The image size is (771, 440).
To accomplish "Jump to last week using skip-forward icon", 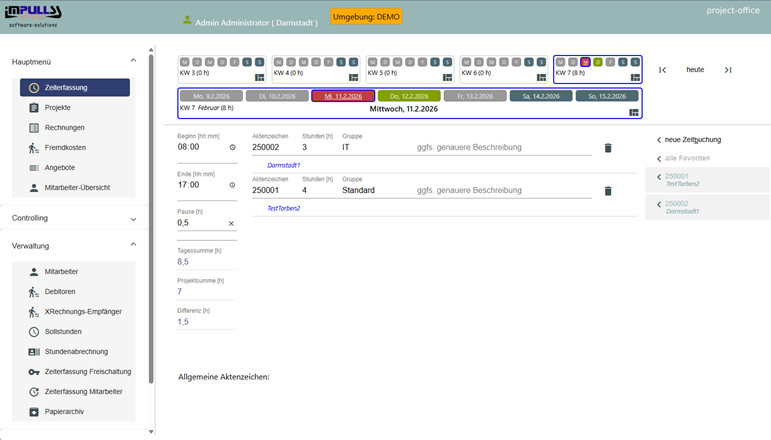I will 728,70.
